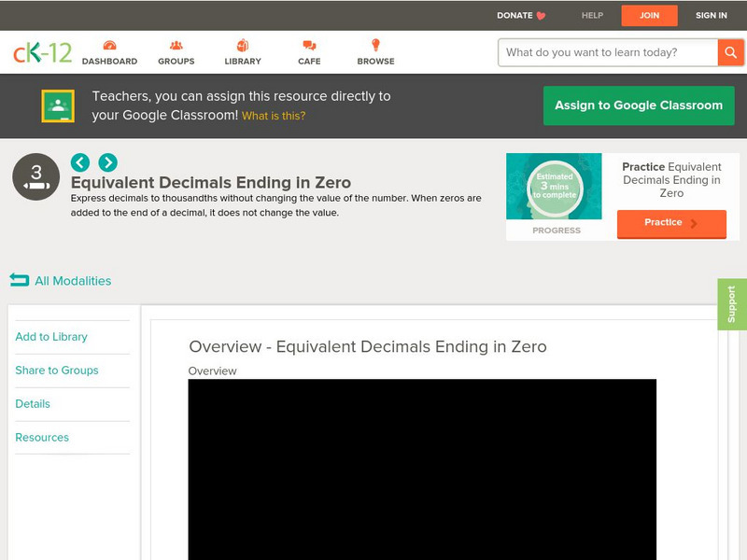This screenshot has height=560, width=747.
Task: Click the search magnifier icon
Action: [732, 52]
